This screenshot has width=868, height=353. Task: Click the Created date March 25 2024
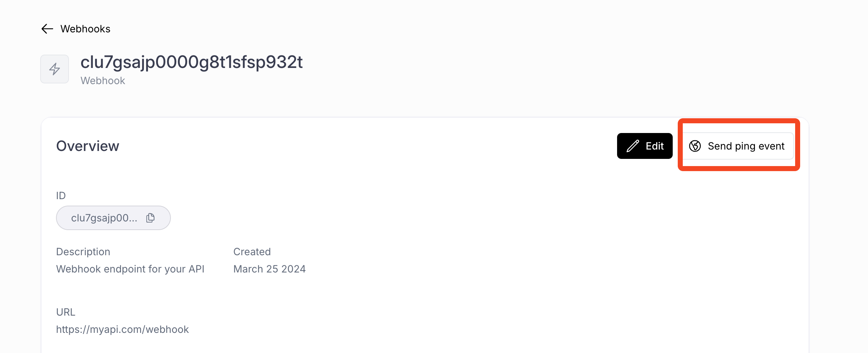pos(270,269)
